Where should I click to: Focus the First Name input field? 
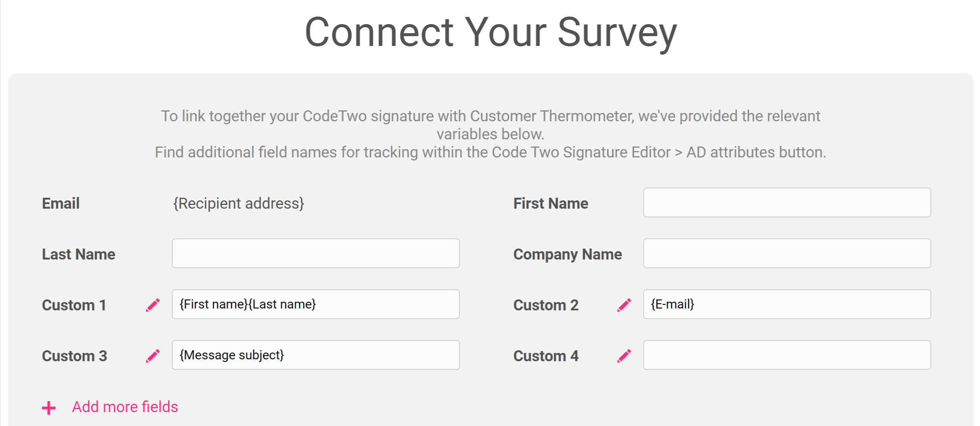tap(787, 203)
